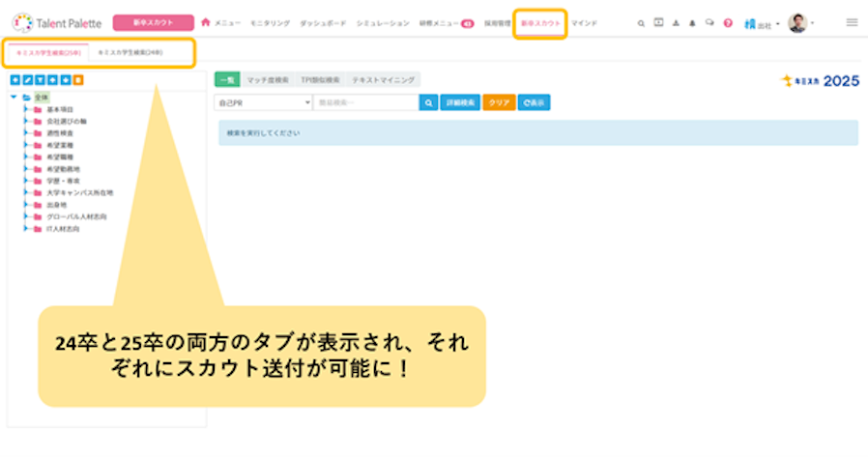
Task: Go to home via house icon
Action: coord(205,22)
